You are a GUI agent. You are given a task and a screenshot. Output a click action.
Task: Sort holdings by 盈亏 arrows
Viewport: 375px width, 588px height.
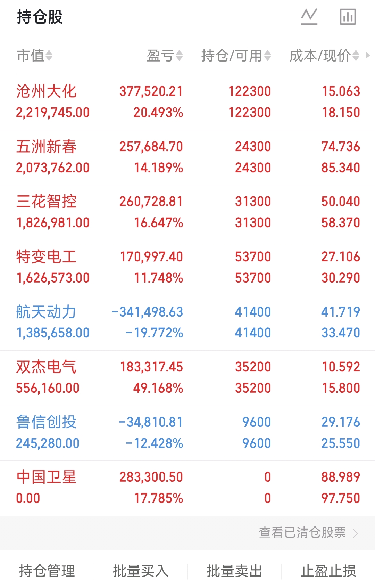tap(179, 56)
